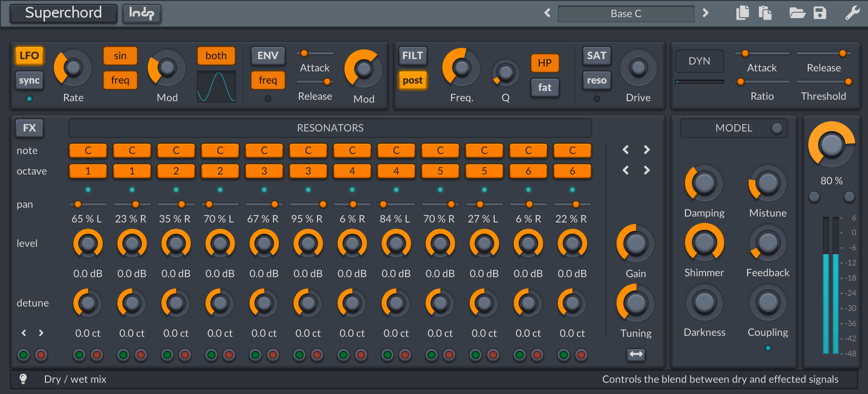Viewport: 868px width, 394px height.
Task: Toggle the DYN dynamics section
Action: 699,61
